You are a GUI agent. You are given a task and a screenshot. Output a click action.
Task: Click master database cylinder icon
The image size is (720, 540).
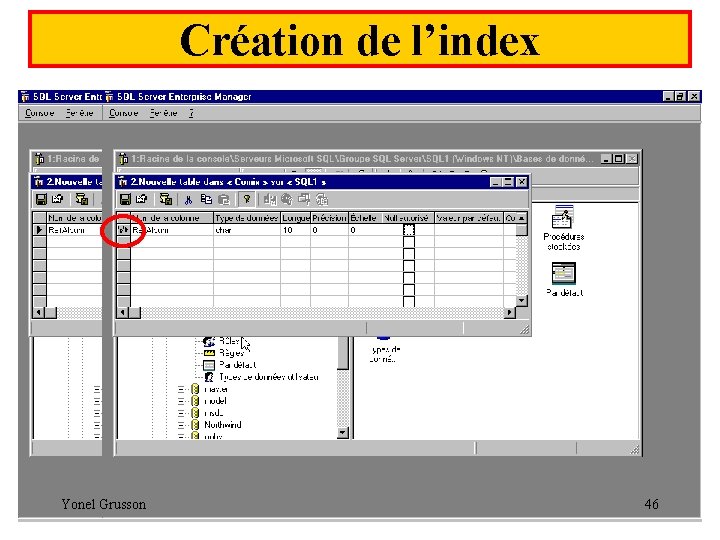195,389
